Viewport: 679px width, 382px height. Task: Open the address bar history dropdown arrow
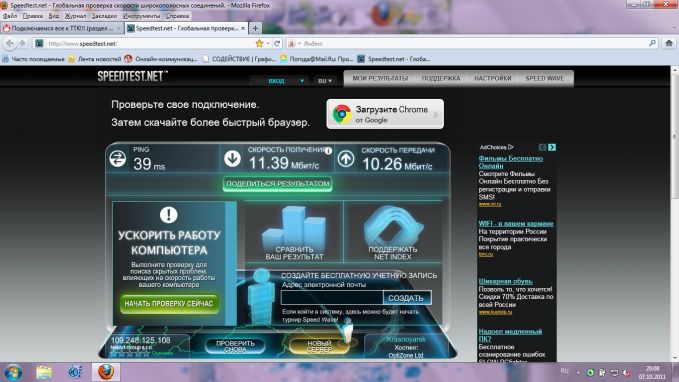point(268,43)
